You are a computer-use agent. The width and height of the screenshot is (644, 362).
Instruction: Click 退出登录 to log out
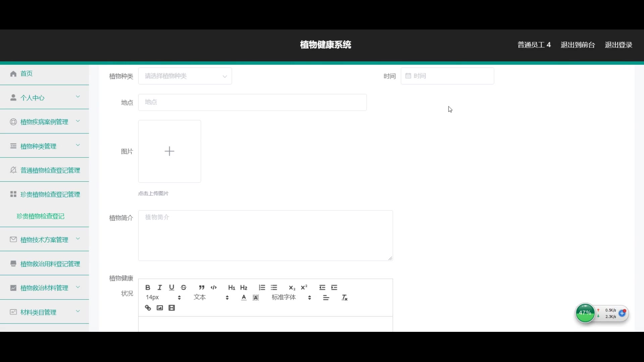point(618,45)
